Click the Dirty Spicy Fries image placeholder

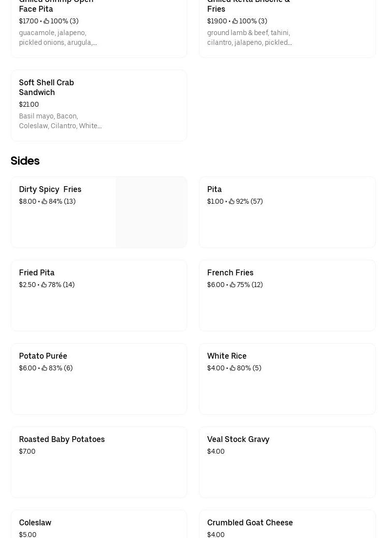(151, 212)
